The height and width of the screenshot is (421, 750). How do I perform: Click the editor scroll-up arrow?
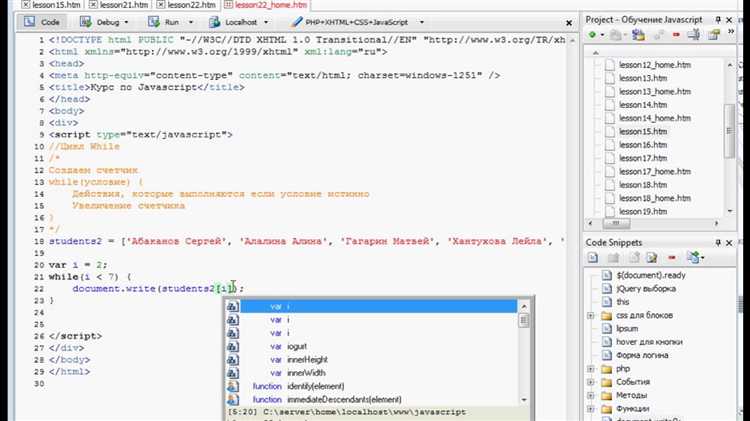point(572,41)
